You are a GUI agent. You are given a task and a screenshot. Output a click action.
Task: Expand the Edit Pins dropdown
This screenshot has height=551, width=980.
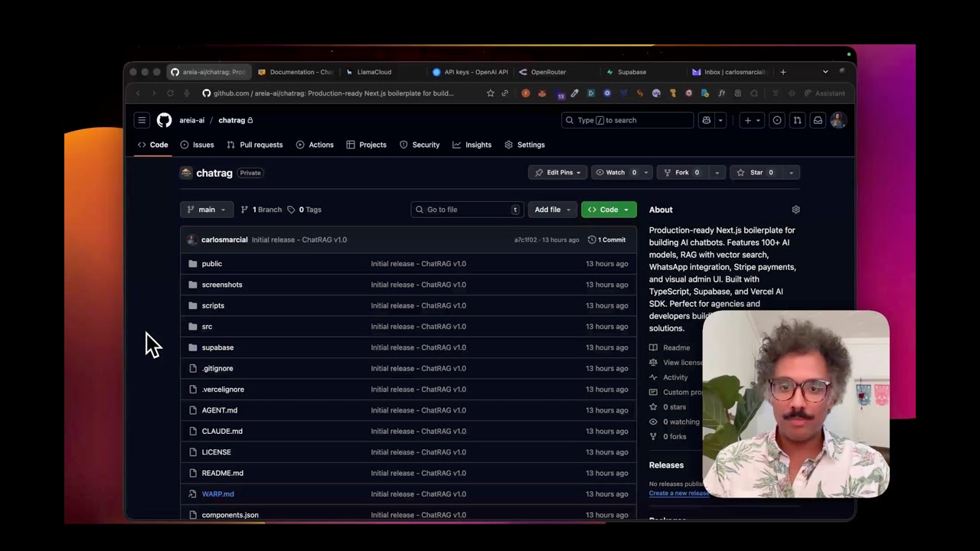558,173
